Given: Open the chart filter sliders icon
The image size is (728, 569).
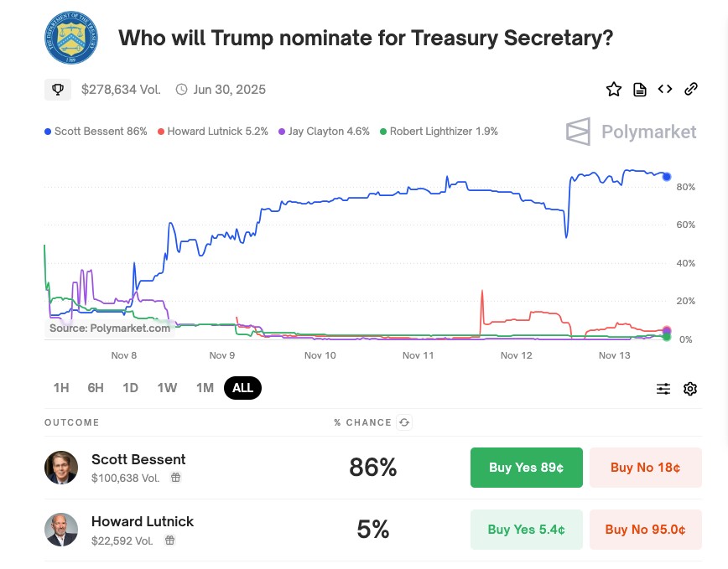Looking at the screenshot, I should click(x=663, y=389).
